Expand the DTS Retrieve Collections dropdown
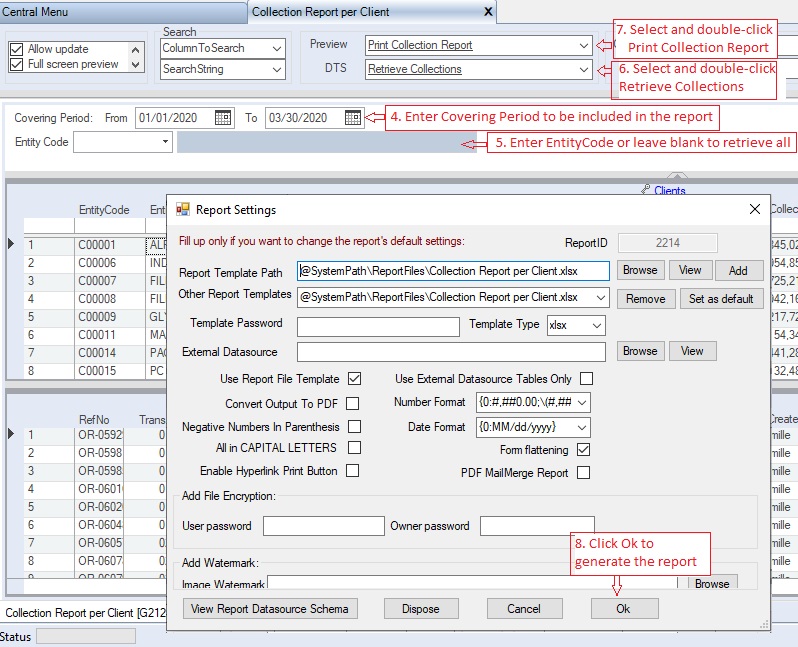This screenshot has width=798, height=647. click(584, 69)
